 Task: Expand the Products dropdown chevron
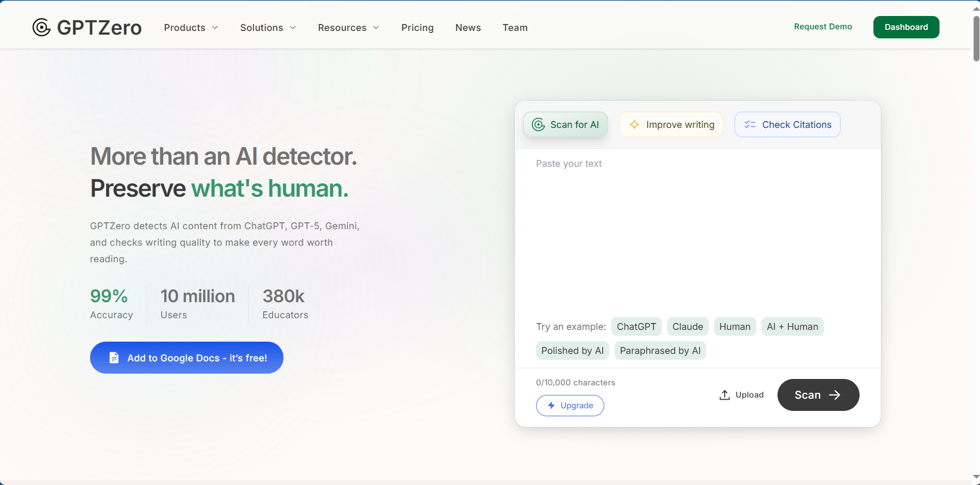tap(215, 28)
